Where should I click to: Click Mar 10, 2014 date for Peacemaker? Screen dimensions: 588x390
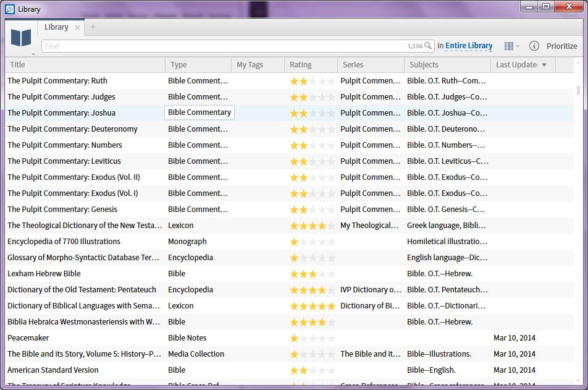click(514, 338)
